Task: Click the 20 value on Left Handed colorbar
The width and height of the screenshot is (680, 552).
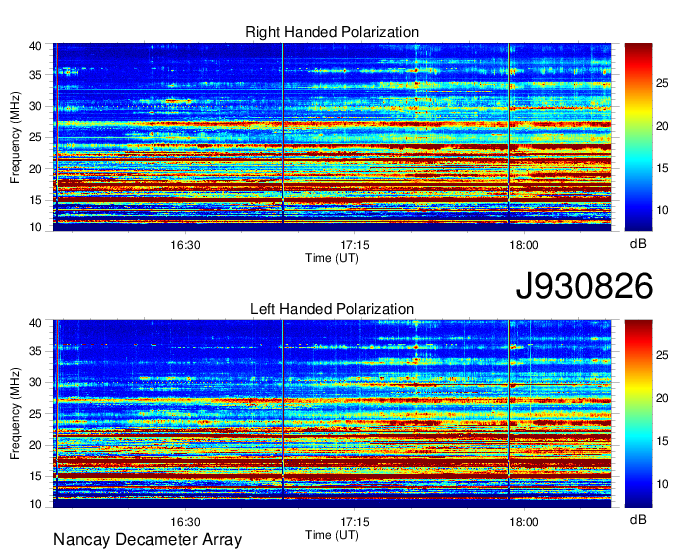Action: [662, 398]
